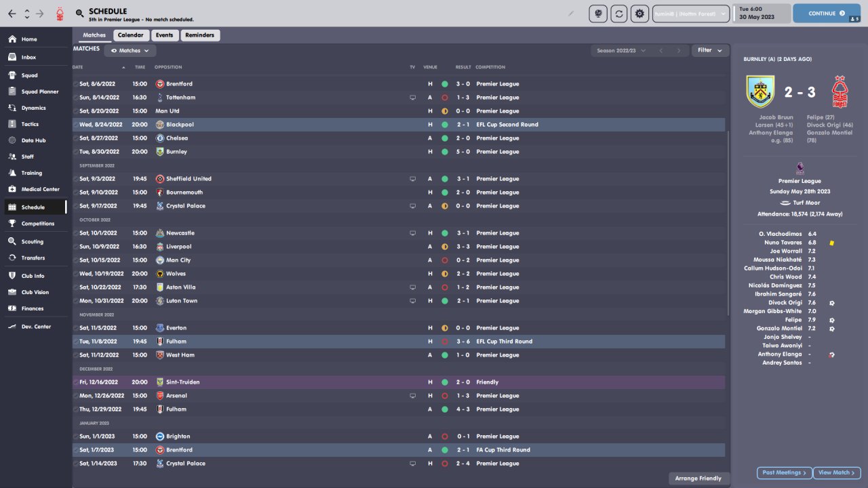Viewport: 868px width, 488px height.
Task: Open the settings gear icon
Action: pos(639,14)
